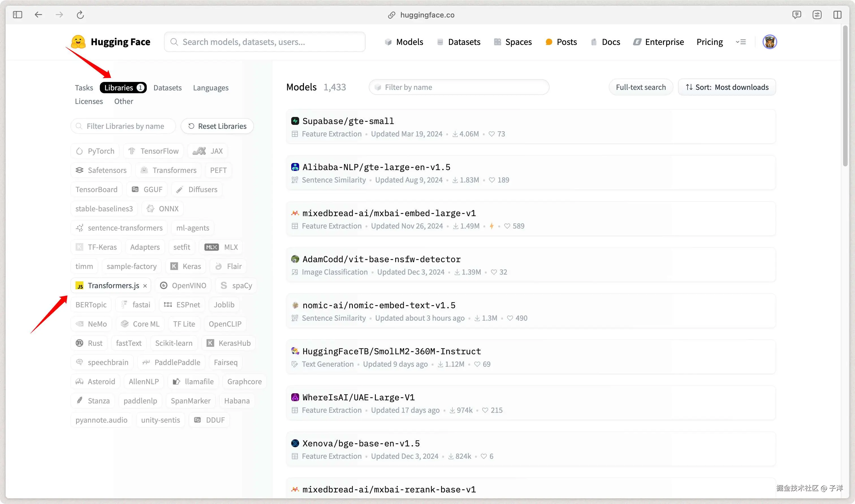This screenshot has height=504, width=855.
Task: Click the browser reload page icon
Action: [80, 15]
